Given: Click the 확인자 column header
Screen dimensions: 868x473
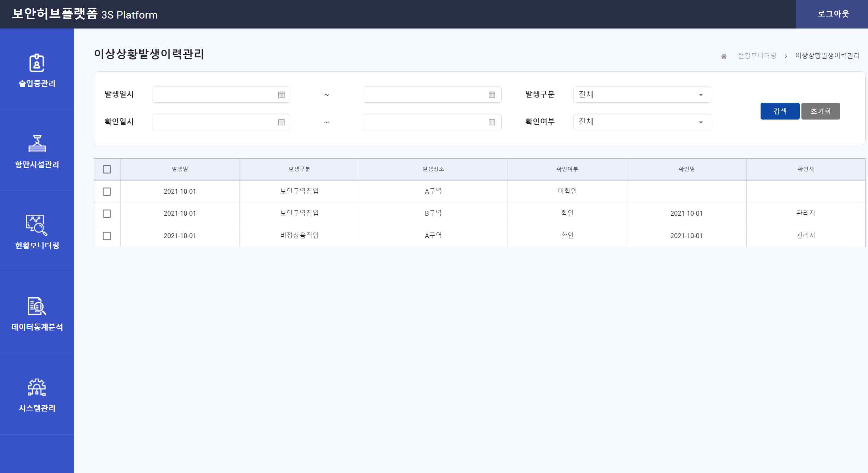Looking at the screenshot, I should 806,169.
